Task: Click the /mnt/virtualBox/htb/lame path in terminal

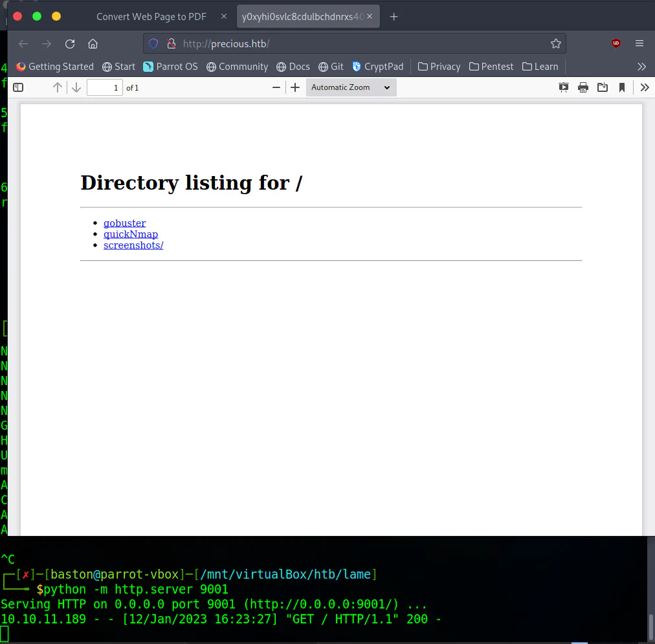Action: pos(285,574)
